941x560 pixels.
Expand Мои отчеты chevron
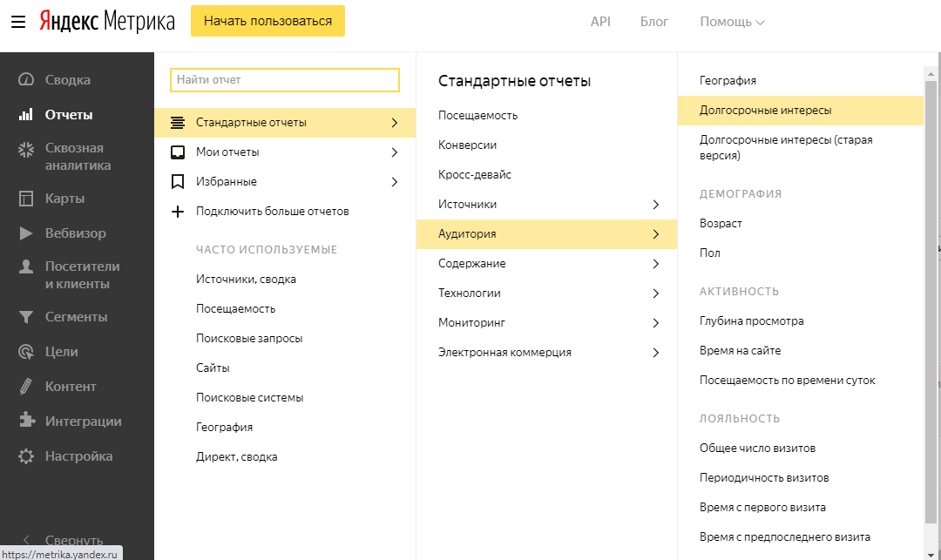(395, 152)
